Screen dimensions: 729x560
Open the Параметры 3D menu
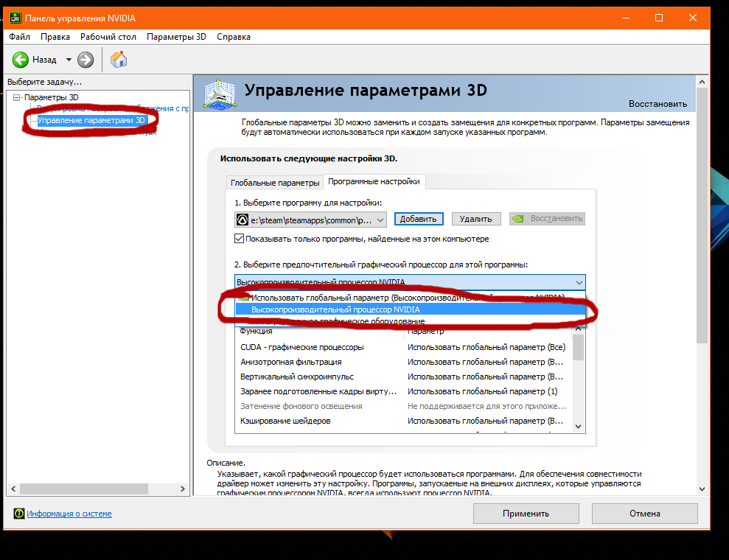176,37
